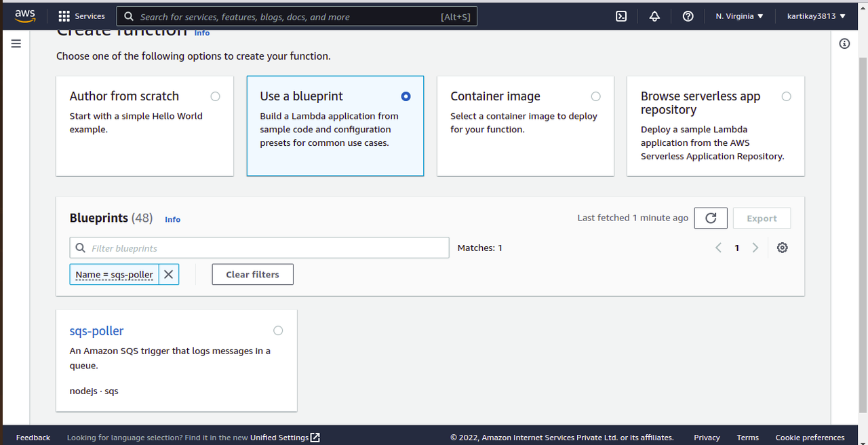The image size is (868, 445).
Task: Remove the Name = sqs-poller filter token
Action: click(x=169, y=274)
